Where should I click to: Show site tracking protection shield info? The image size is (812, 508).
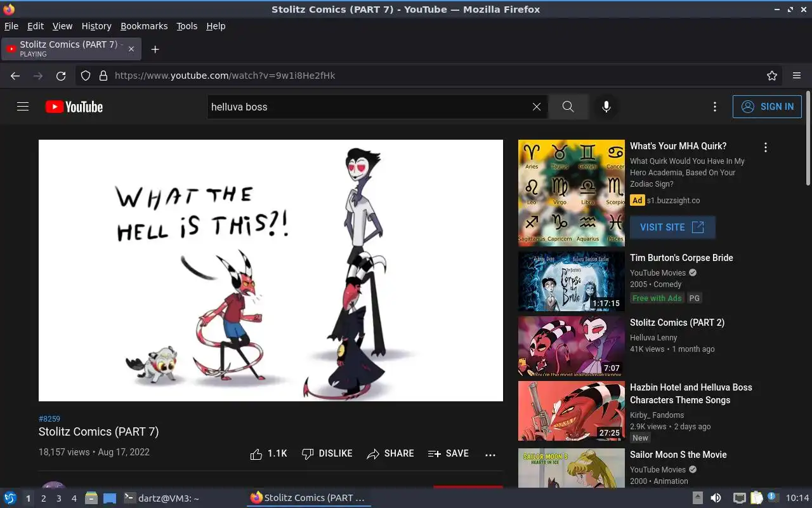[x=86, y=76]
